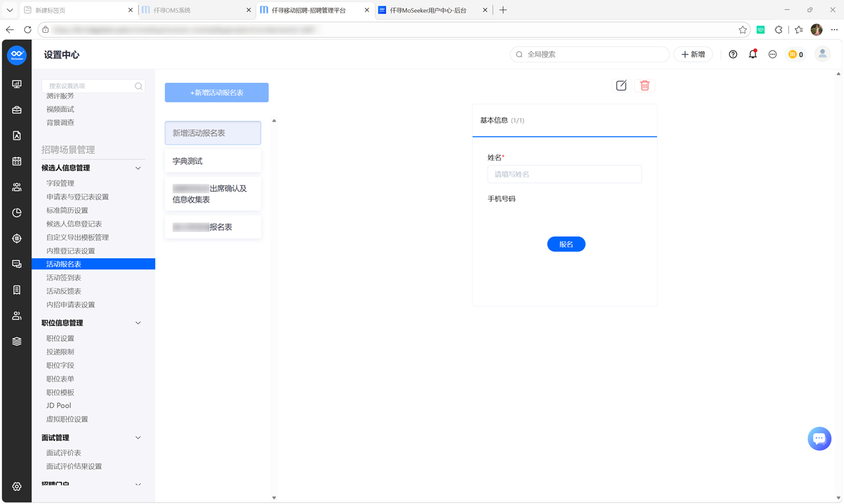
Task: Click the 请填写姓名 input field
Action: 564,174
